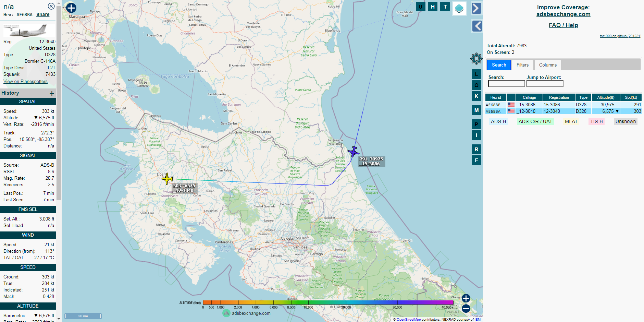Click MLAT legend label

point(571,121)
